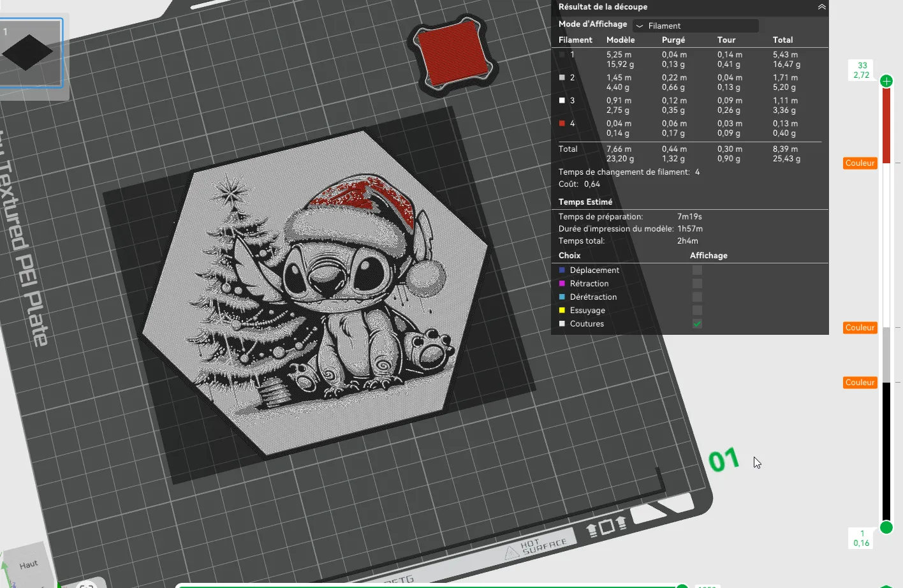903x588 pixels.
Task: Click the Temps Estimé section heading
Action: click(x=585, y=202)
